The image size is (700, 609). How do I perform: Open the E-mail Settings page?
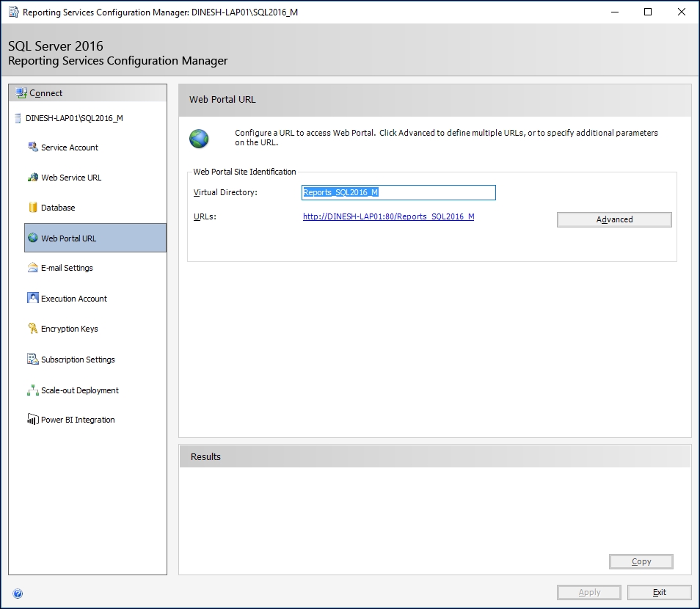click(67, 268)
